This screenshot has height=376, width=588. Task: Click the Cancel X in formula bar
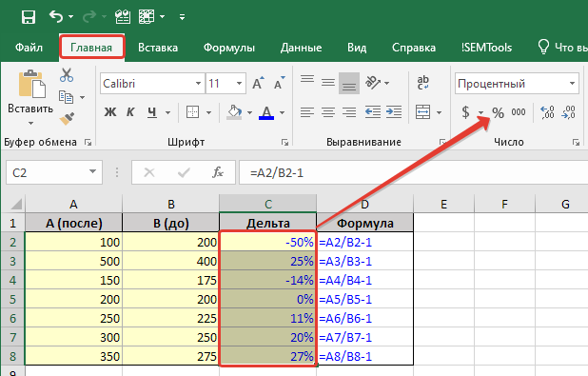click(149, 172)
